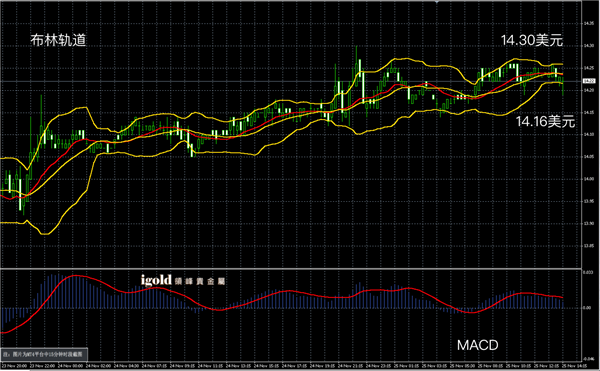Click the 14.30 price scale label
600x371 pixels.
tap(588, 46)
